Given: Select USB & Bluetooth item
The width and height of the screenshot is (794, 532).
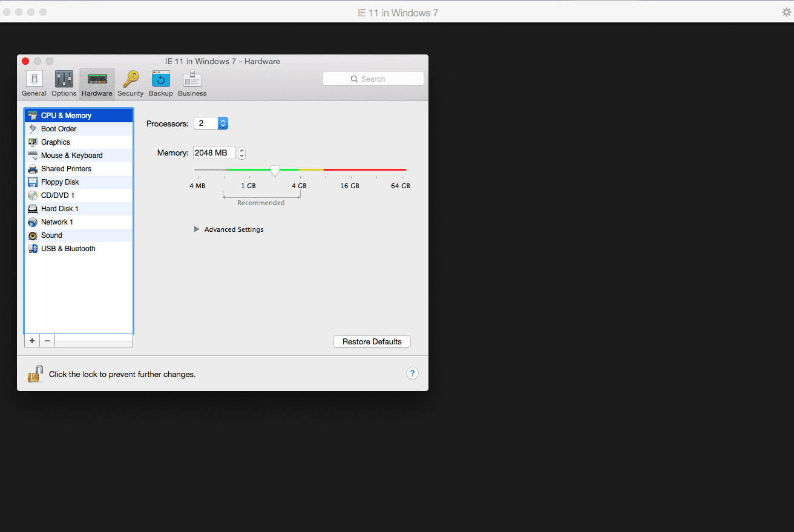Looking at the screenshot, I should click(68, 249).
